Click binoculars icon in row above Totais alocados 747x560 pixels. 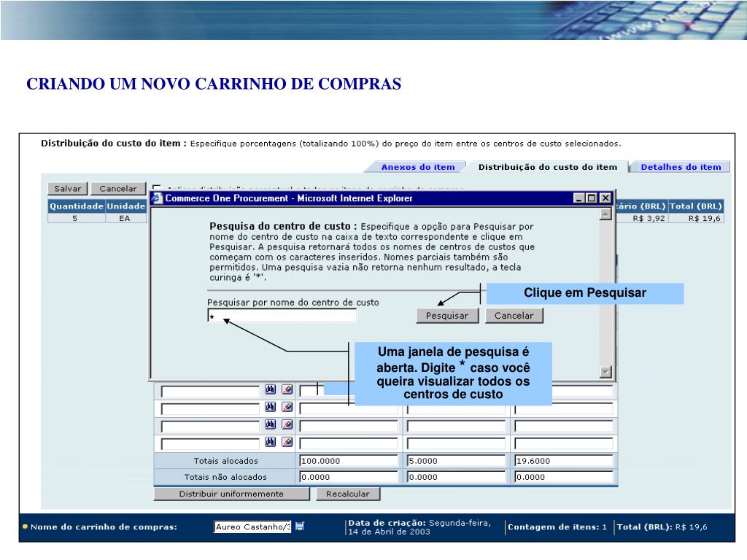[x=270, y=442]
